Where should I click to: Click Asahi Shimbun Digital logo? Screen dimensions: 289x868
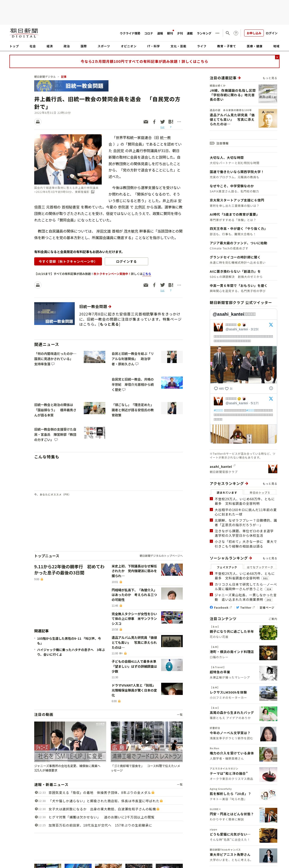24,33
